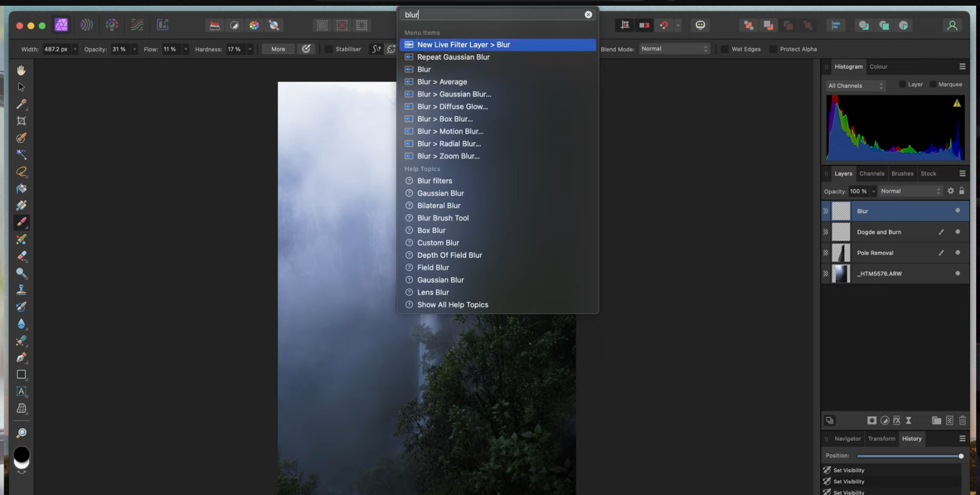The height and width of the screenshot is (495, 980).
Task: Open the Flow dropdown arrow
Action: tap(185, 49)
